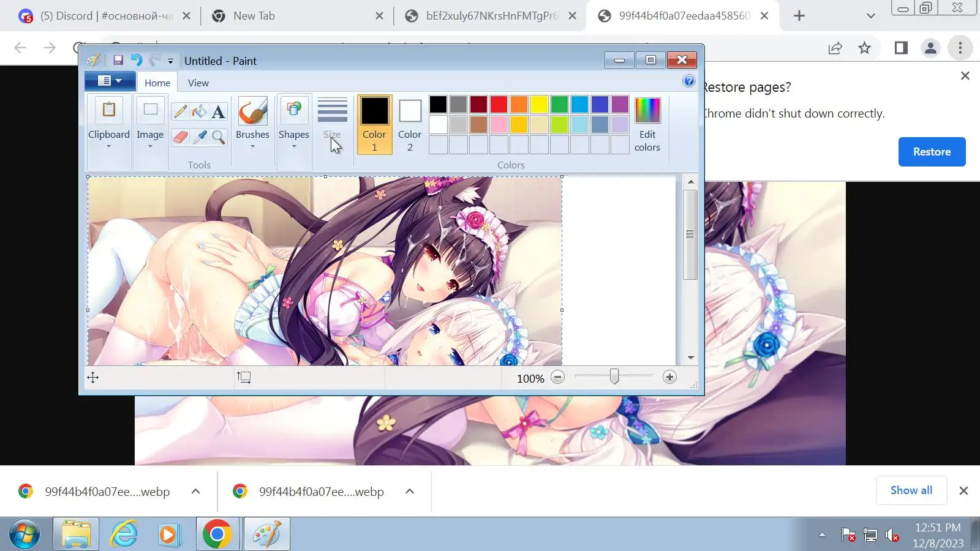Open the blue Paint file menu button

point(111,81)
